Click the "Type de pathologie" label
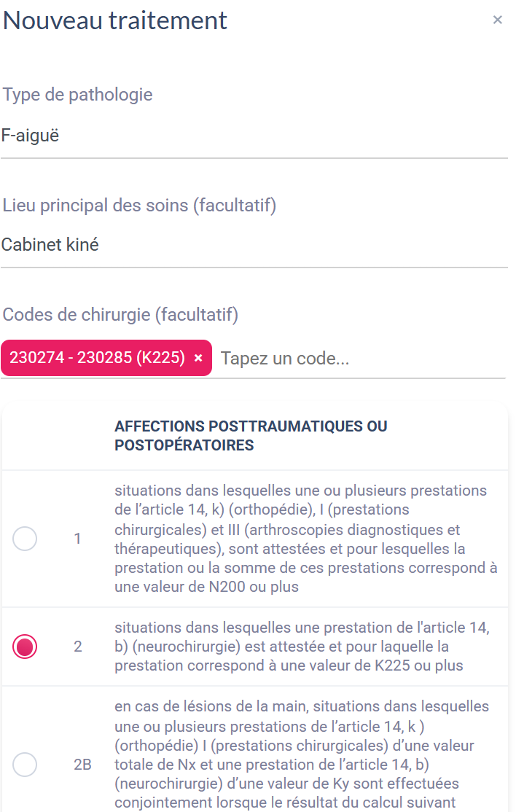Viewport: 516px width, 812px height. [78, 95]
